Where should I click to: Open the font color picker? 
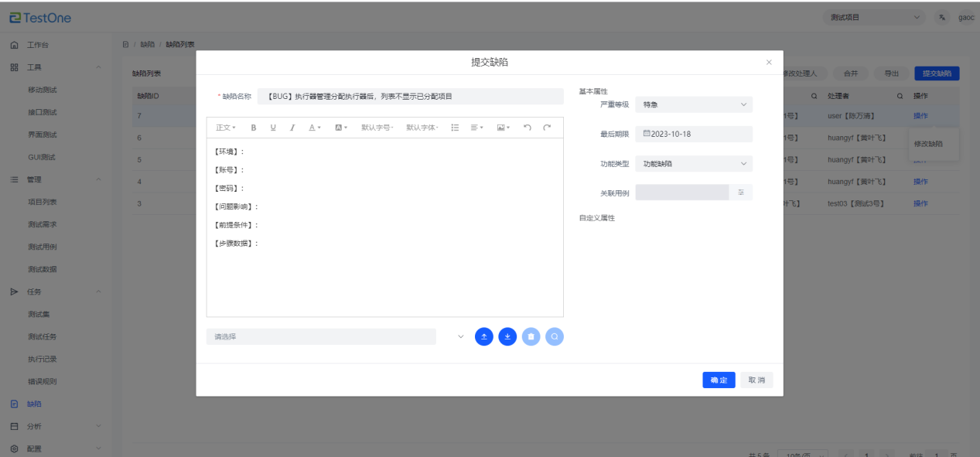click(x=315, y=128)
